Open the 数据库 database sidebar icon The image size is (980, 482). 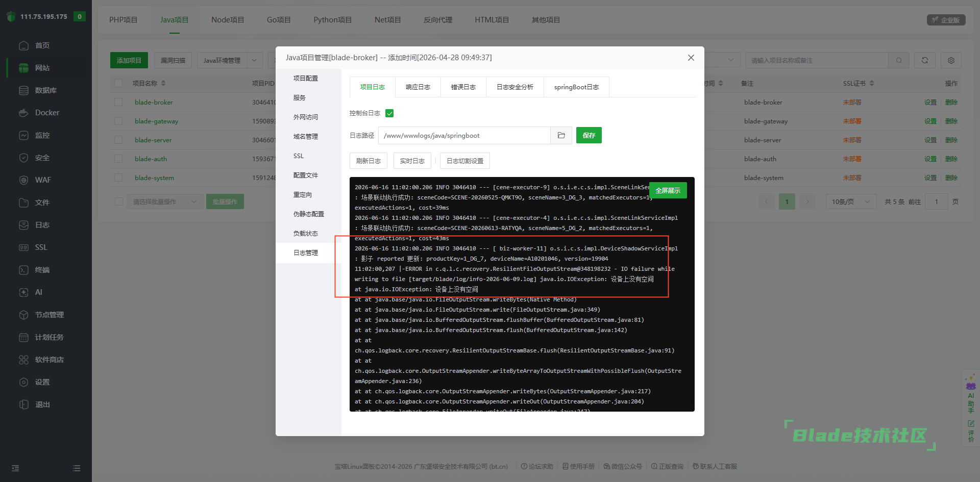coord(23,90)
